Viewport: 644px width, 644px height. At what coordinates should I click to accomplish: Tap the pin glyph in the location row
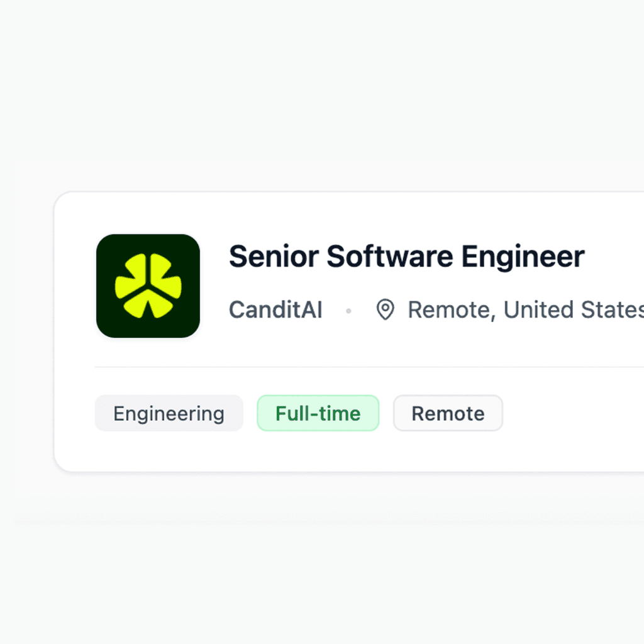click(385, 309)
